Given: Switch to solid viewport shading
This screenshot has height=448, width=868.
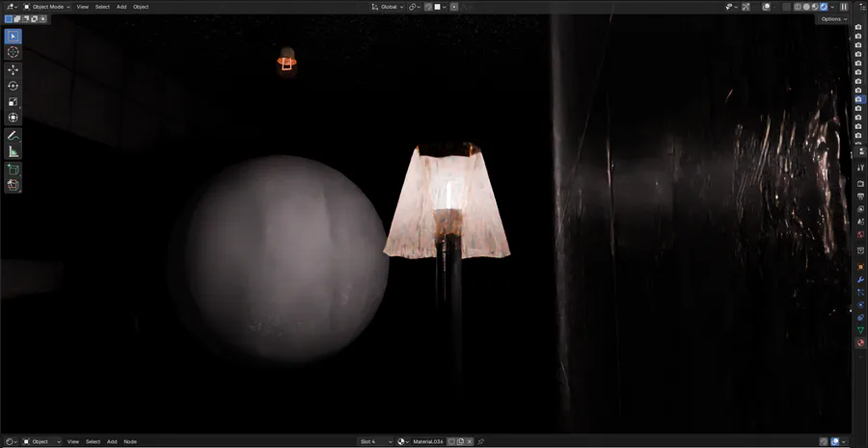Looking at the screenshot, I should coord(806,7).
